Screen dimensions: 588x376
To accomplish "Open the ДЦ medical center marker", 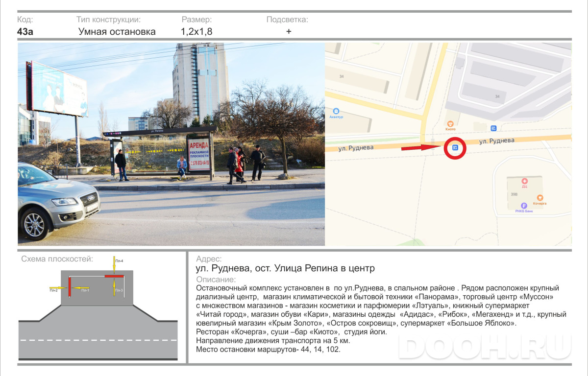I will (x=524, y=181).
